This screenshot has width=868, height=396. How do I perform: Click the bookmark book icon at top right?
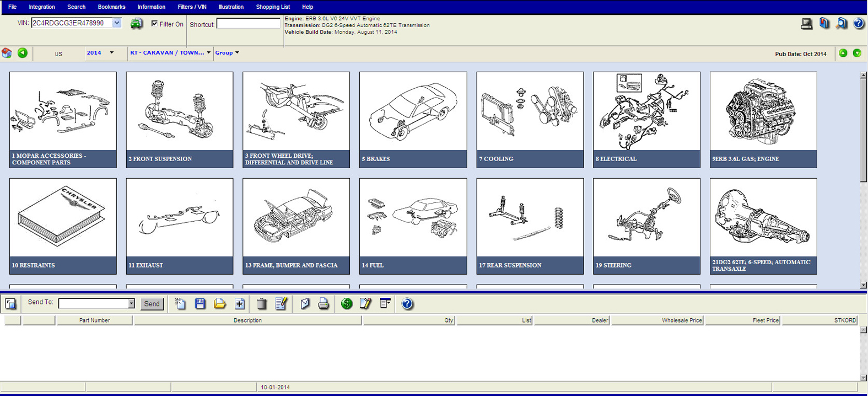[824, 23]
